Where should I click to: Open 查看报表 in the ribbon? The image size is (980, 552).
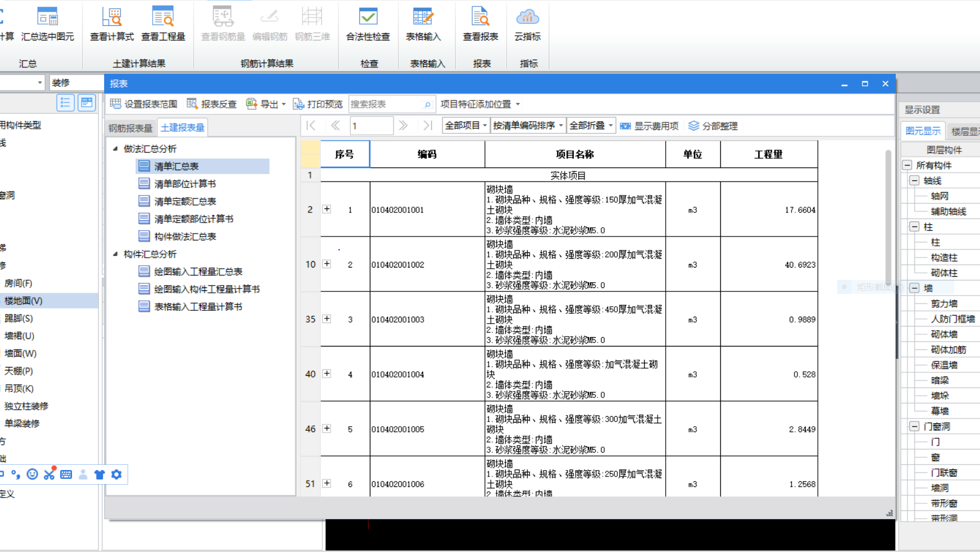pyautogui.click(x=480, y=23)
